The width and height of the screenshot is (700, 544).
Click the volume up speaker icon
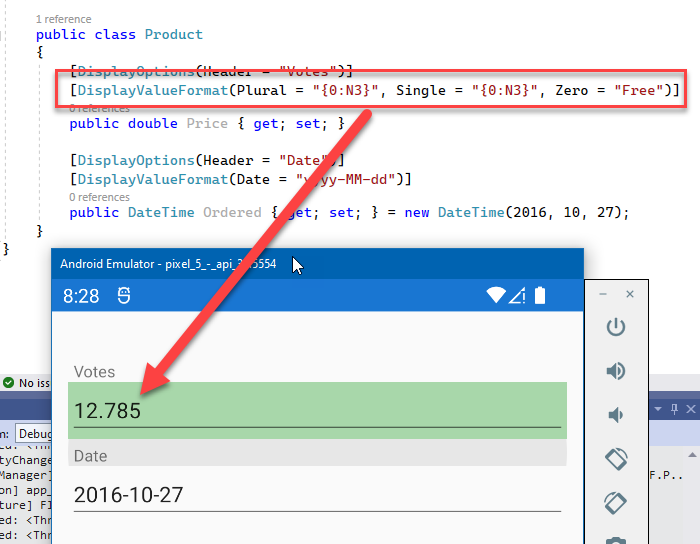[x=616, y=372]
